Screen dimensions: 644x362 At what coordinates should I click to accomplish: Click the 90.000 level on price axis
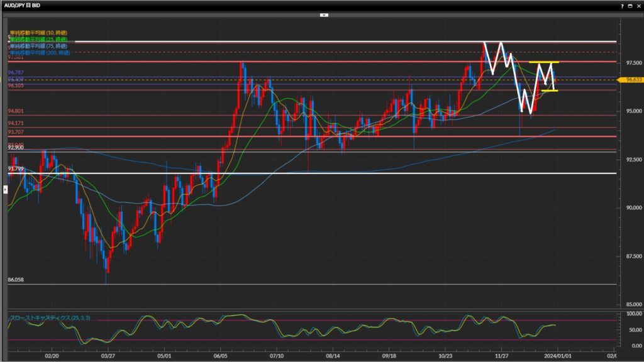pos(631,208)
